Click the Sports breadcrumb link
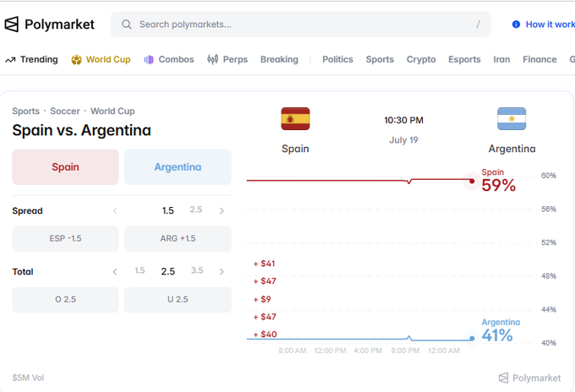 tap(25, 111)
